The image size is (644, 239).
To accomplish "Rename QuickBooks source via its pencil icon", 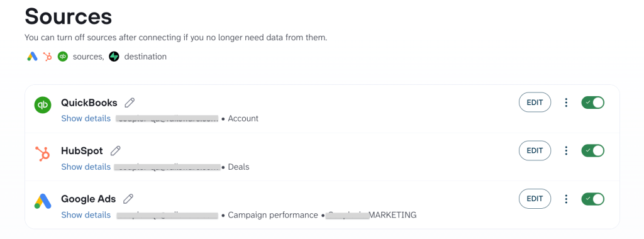I will [x=130, y=103].
